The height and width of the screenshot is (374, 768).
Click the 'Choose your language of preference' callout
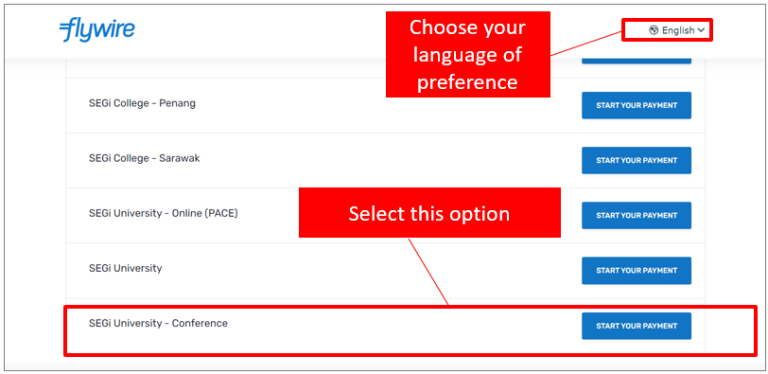(468, 54)
